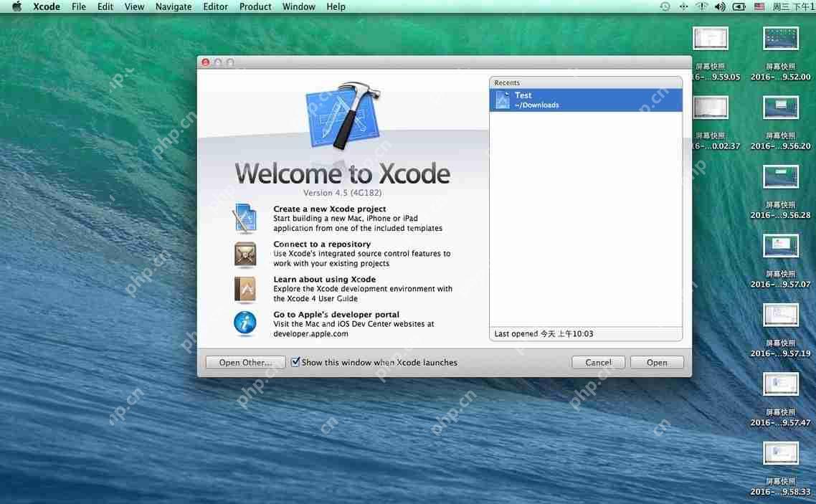816x504 pixels.
Task: Click the AirPort wireless menu bar icon
Action: (702, 6)
